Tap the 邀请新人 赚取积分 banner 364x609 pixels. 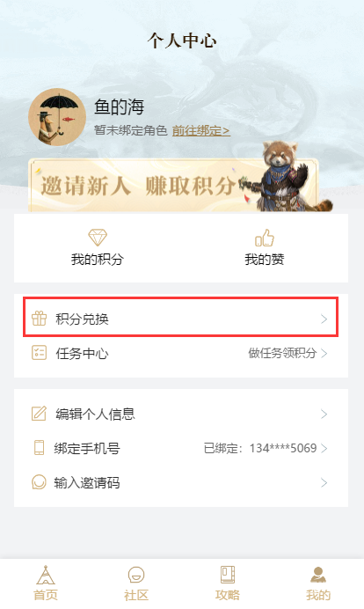[173, 186]
